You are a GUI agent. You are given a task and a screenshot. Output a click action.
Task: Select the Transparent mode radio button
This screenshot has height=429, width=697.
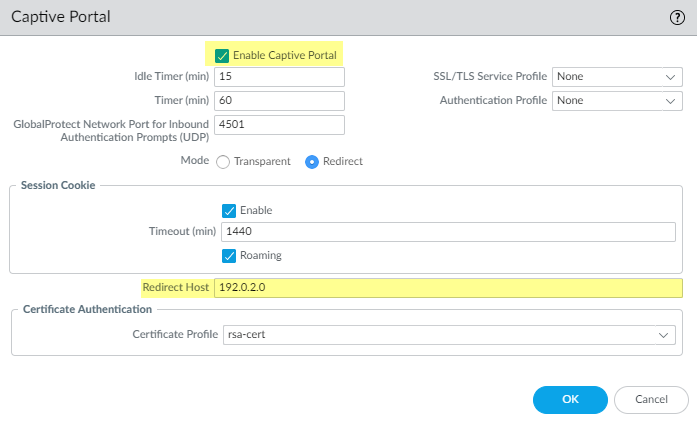pos(223,161)
